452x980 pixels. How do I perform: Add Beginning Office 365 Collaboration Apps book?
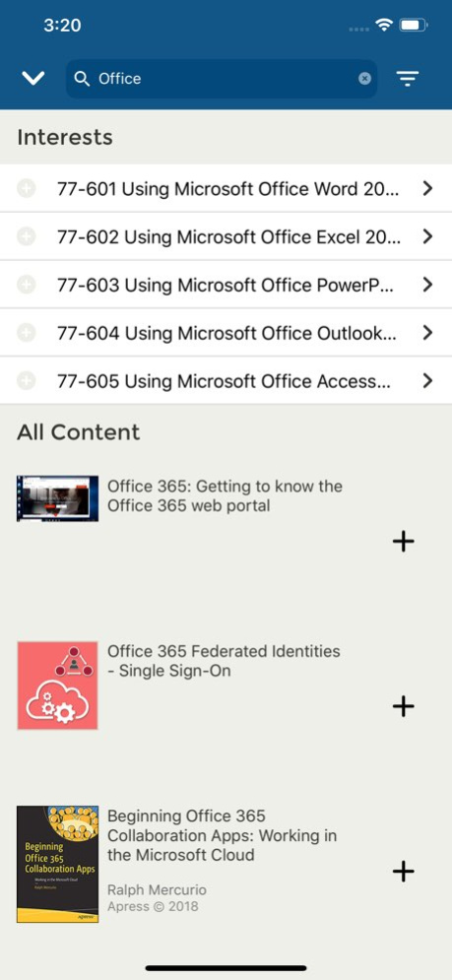[x=403, y=872]
